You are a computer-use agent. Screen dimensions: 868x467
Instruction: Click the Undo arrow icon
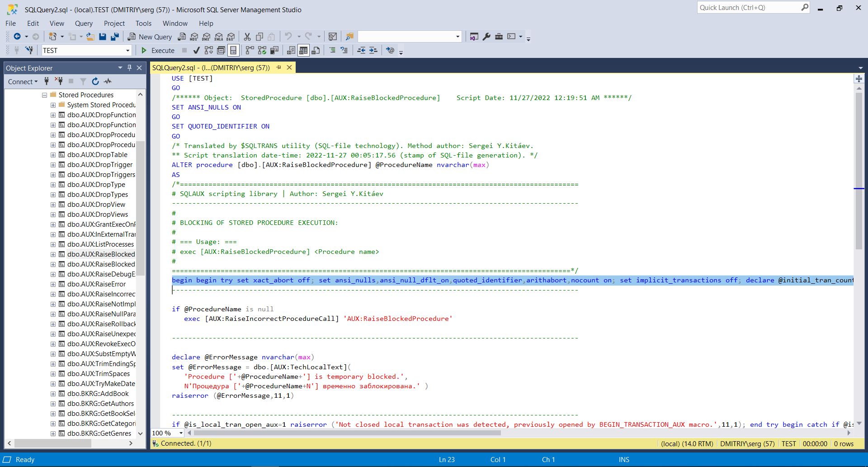pos(288,37)
